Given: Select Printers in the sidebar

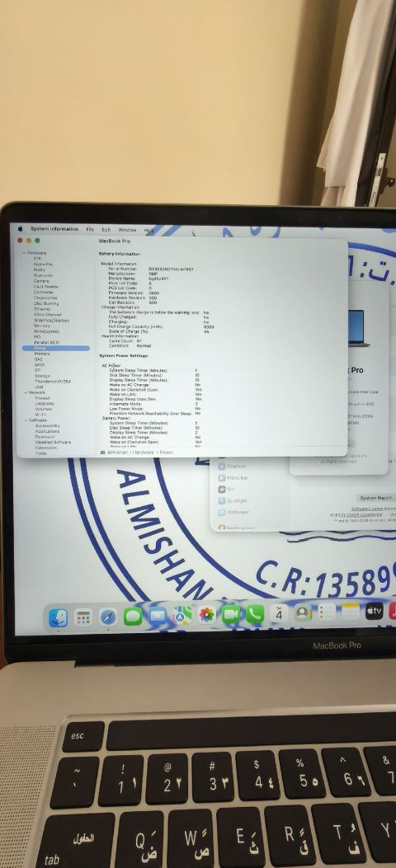Looking at the screenshot, I should 42,354.
